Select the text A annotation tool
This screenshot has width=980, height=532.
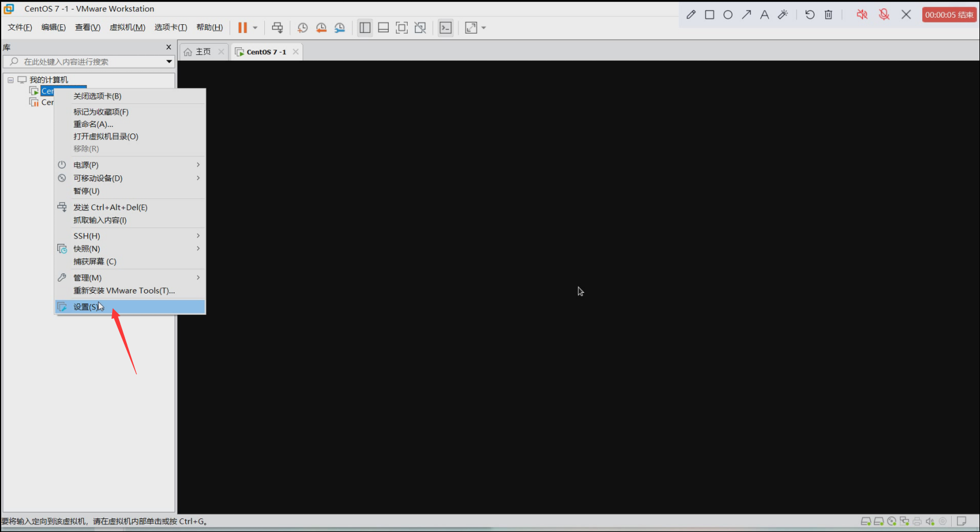(765, 15)
